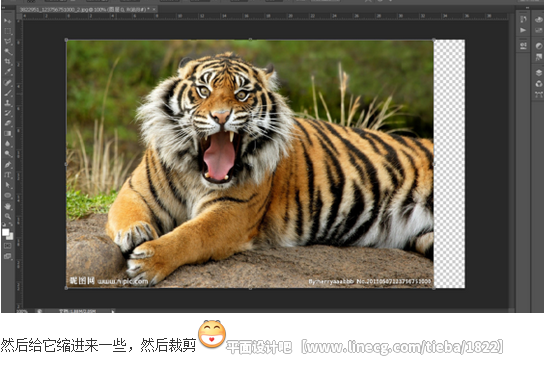The width and height of the screenshot is (544, 366).
Task: Select the History Brush tool
Action: coord(8,113)
